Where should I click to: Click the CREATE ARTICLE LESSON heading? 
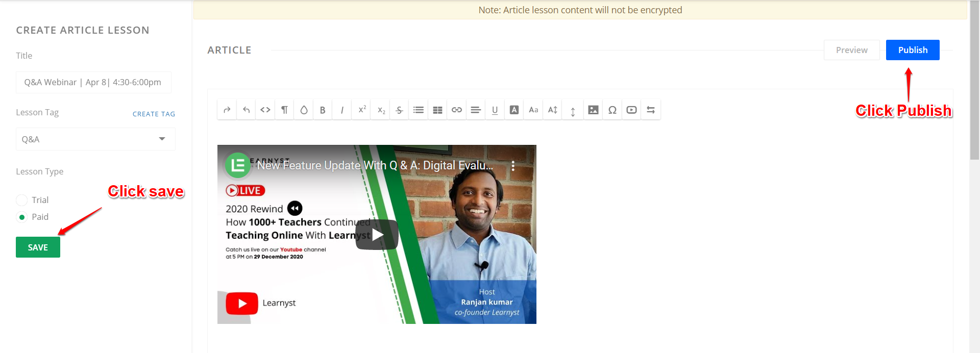pyautogui.click(x=83, y=30)
